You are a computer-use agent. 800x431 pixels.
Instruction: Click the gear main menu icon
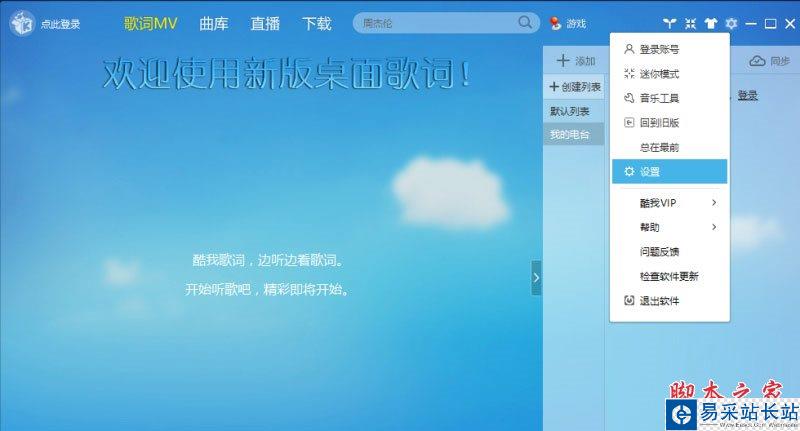731,23
